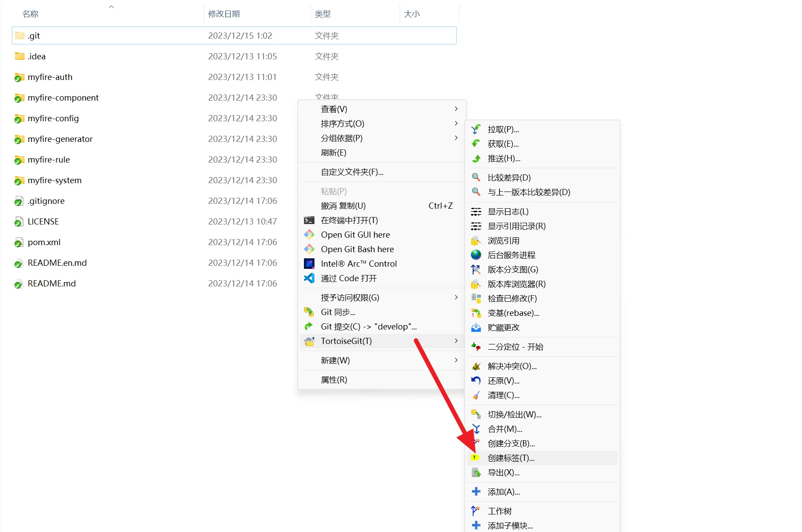Click the Stash Changes (贮藏更改) icon
The height and width of the screenshot is (532, 802).
click(476, 328)
